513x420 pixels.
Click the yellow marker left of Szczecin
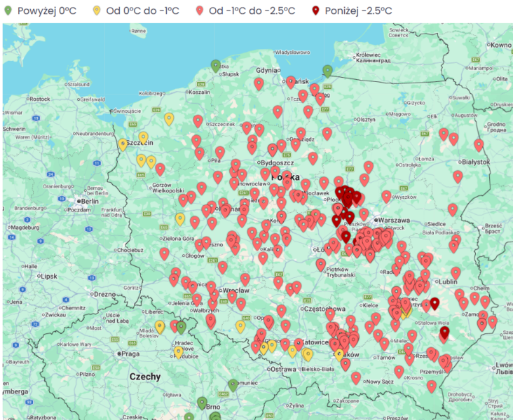(123, 144)
